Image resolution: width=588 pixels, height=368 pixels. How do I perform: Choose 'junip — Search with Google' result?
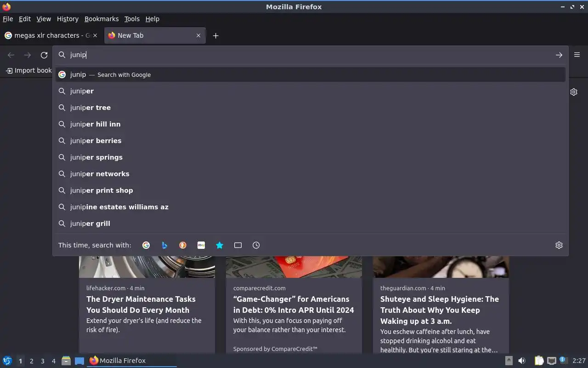pos(311,75)
